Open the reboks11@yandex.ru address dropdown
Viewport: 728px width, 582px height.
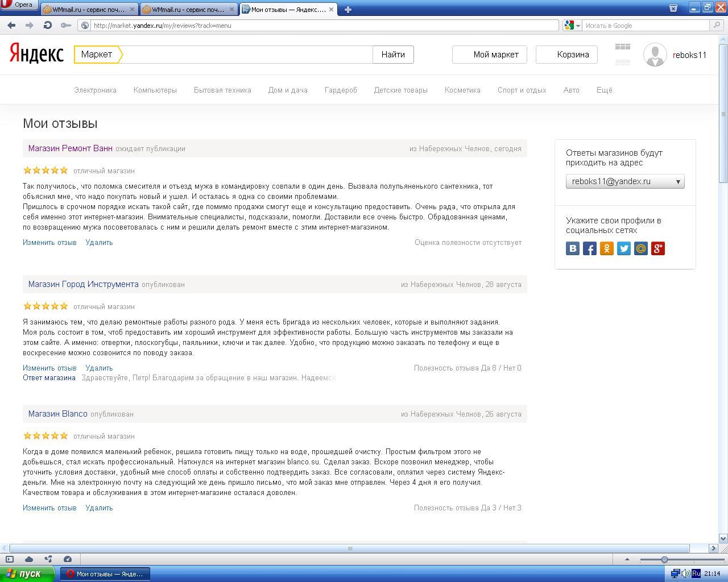click(625, 181)
